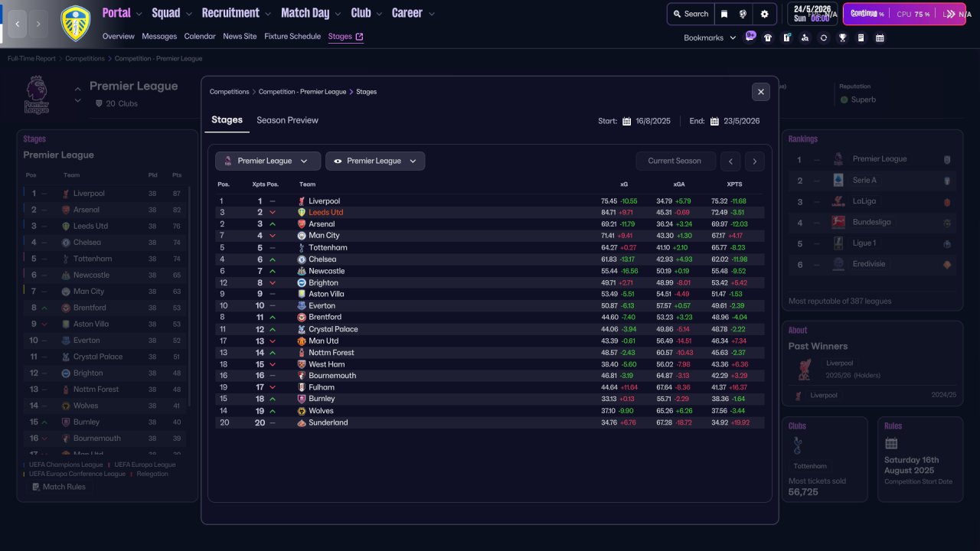Click the Tottenham badge in the xPts table
This screenshot has height=551, width=980.
[x=302, y=248]
